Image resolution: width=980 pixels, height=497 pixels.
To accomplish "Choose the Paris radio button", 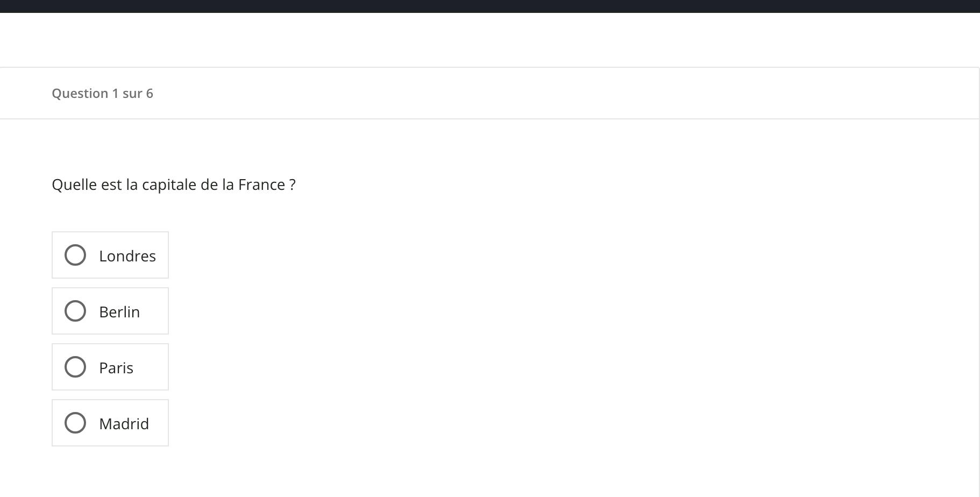I will tap(75, 367).
